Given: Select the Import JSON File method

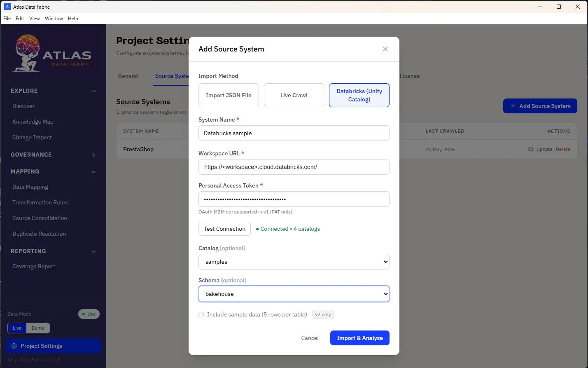Looking at the screenshot, I should pos(229,95).
